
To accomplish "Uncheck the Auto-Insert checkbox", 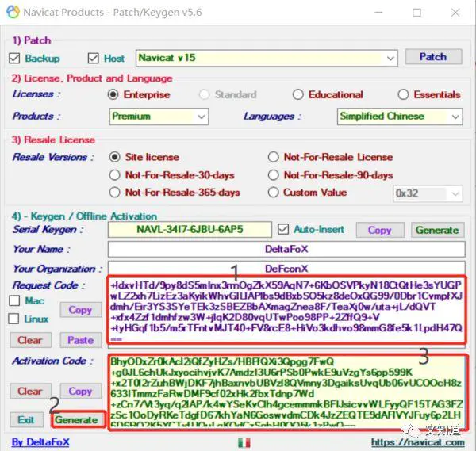I will 283,229.
